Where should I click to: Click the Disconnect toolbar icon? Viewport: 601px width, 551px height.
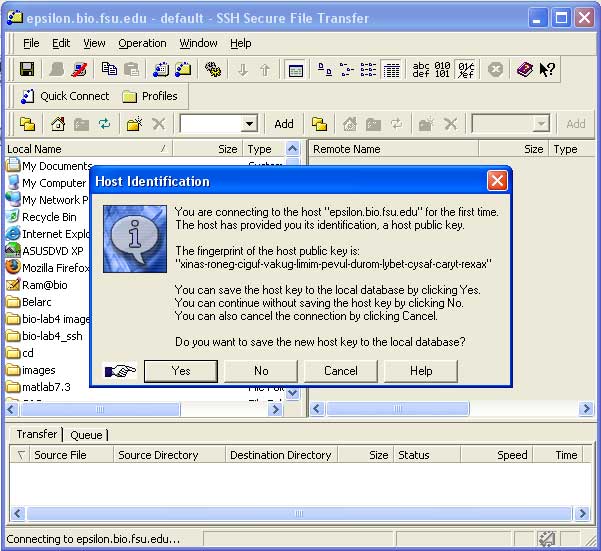point(79,69)
